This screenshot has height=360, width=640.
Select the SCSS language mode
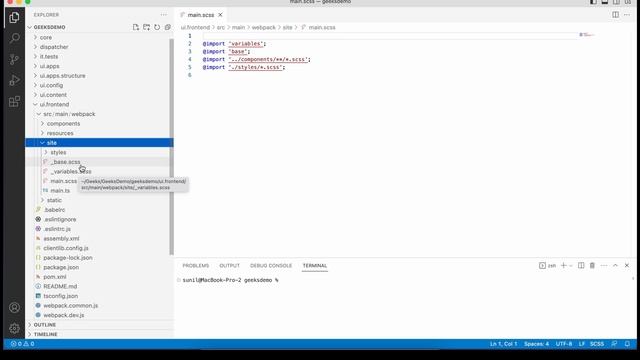(597, 344)
